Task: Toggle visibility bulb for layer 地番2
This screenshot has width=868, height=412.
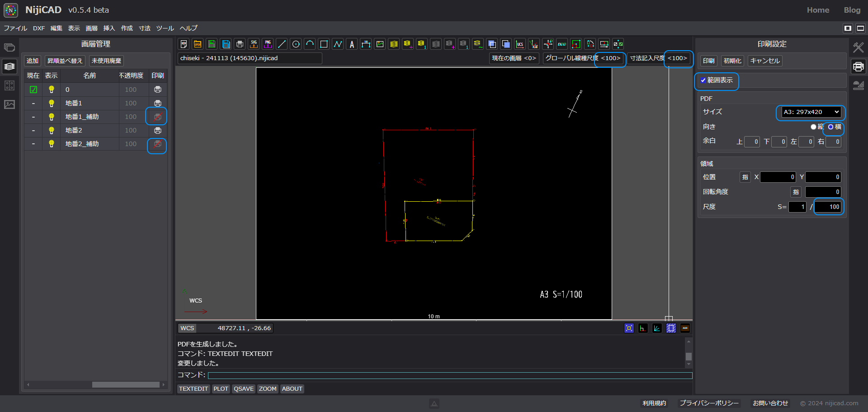Action: [x=52, y=130]
